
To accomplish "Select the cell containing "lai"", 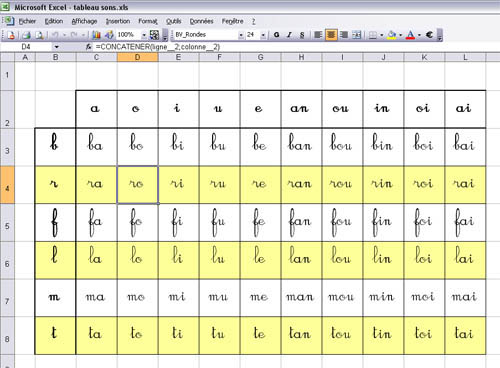I will click(466, 260).
